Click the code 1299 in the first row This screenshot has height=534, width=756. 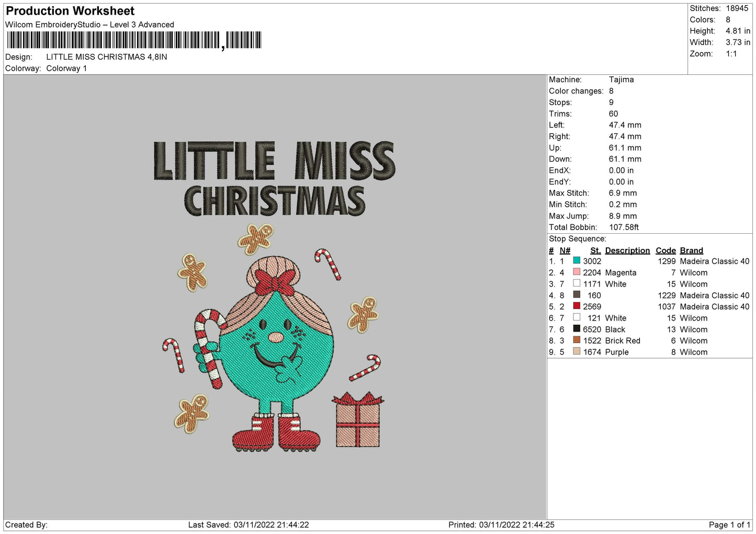pyautogui.click(x=667, y=261)
